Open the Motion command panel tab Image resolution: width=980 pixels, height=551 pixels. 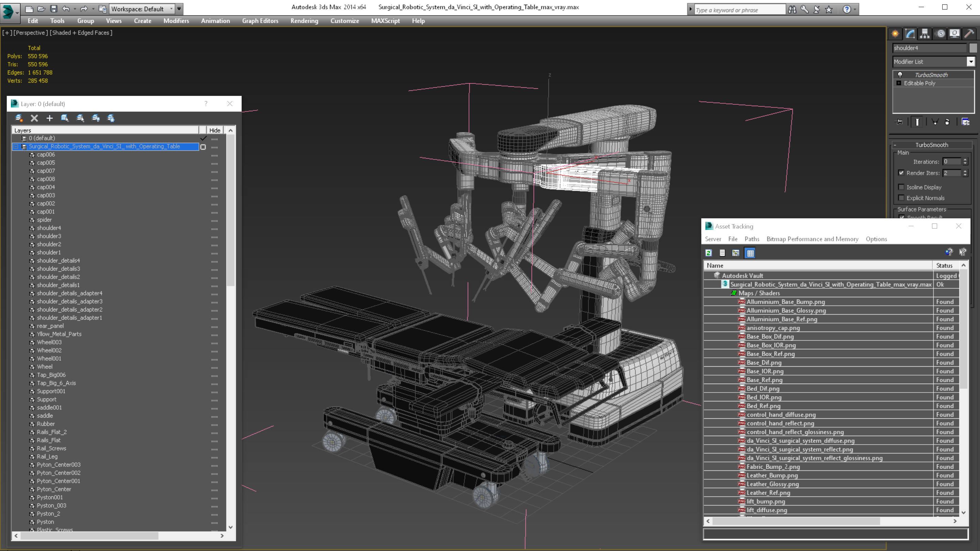coord(940,34)
